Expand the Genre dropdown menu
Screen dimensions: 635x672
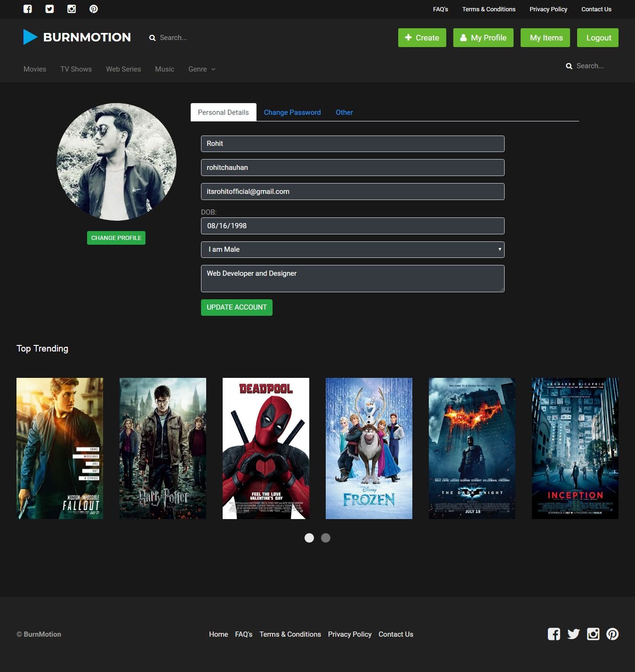click(202, 69)
